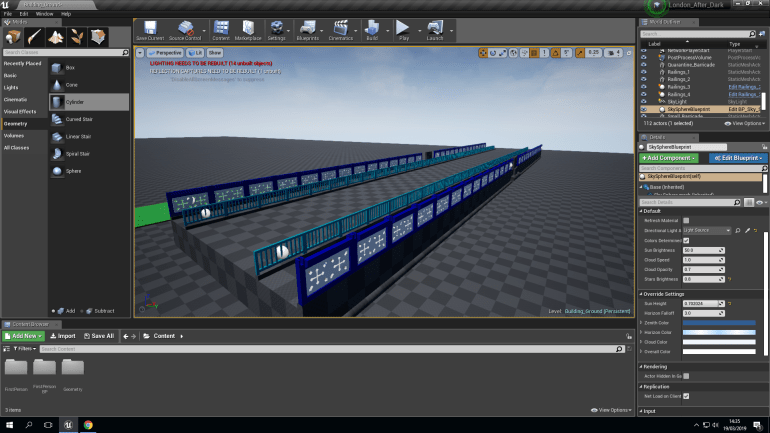The image size is (770, 433).
Task: Toggle the Net Load on Client checkbox
Action: [x=686, y=396]
